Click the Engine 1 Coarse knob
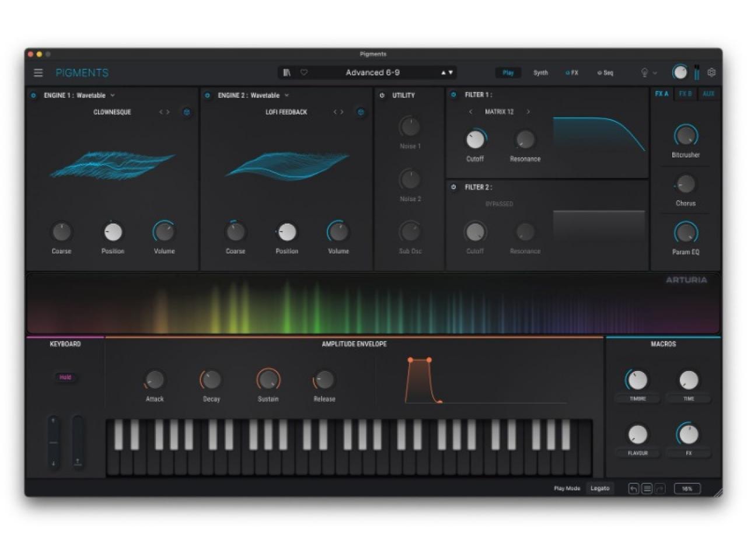This screenshot has height=560, width=747. coord(61,232)
